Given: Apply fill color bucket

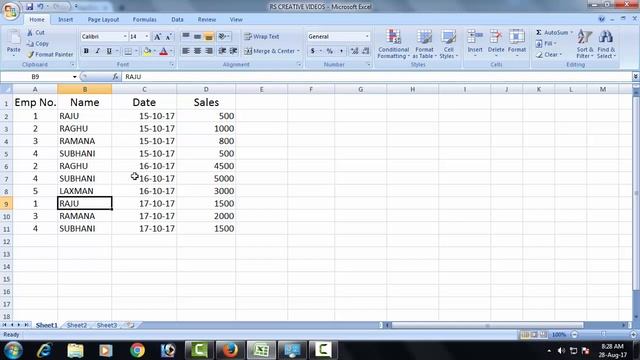Looking at the screenshot, I should click(147, 51).
